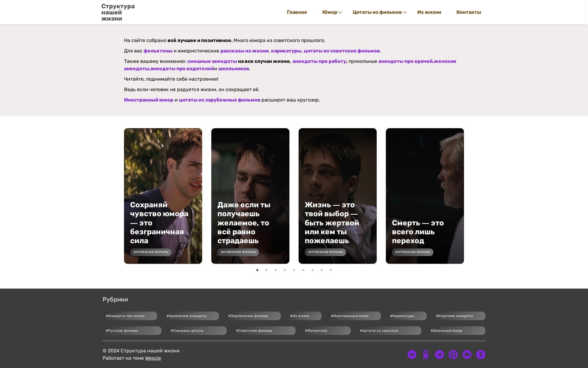Open the #Иностранный юмор footer category tag
This screenshot has width=588, height=368.
pyautogui.click(x=354, y=316)
